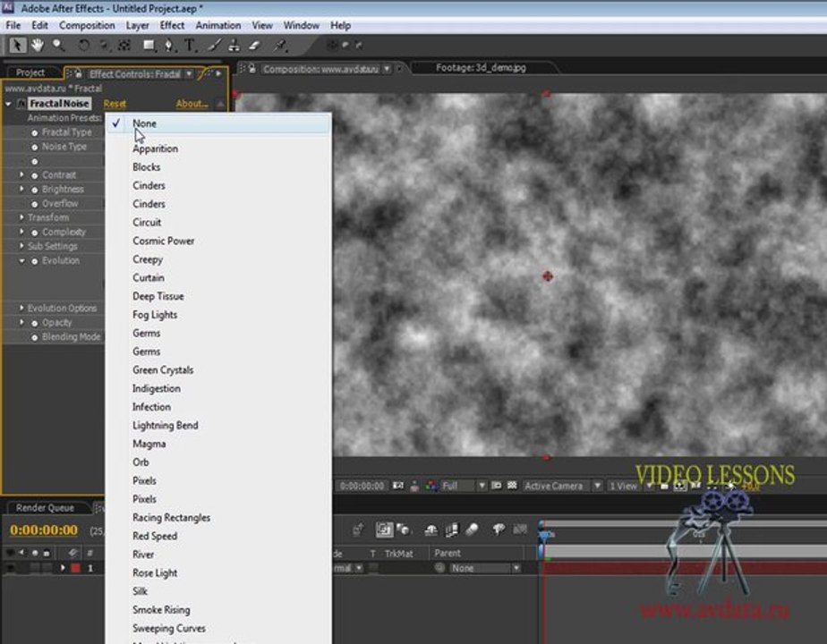The width and height of the screenshot is (827, 644).
Task: Expand the Brightness property
Action: coord(21,189)
